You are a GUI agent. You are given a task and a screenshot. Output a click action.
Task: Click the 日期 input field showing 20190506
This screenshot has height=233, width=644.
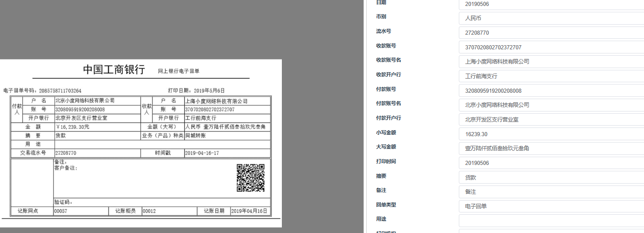coord(551,4)
